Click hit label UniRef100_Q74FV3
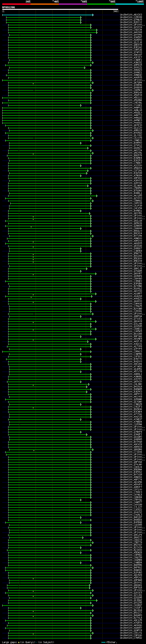The width and height of the screenshot is (146, 644). coord(131,53)
